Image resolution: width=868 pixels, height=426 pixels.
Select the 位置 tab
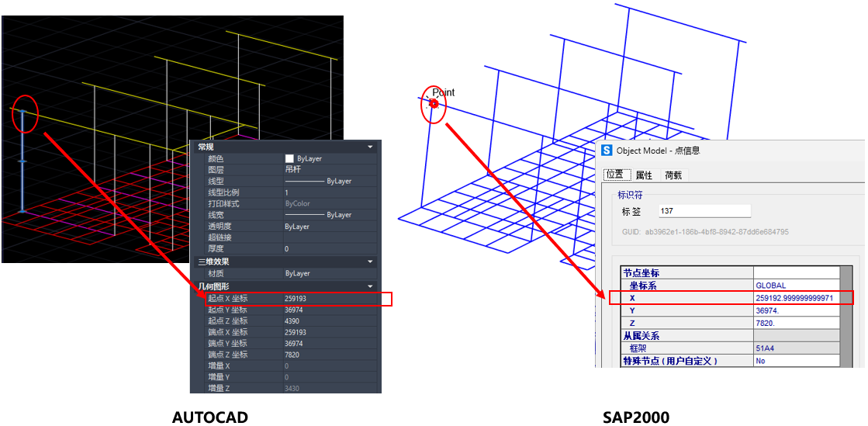tap(614, 175)
